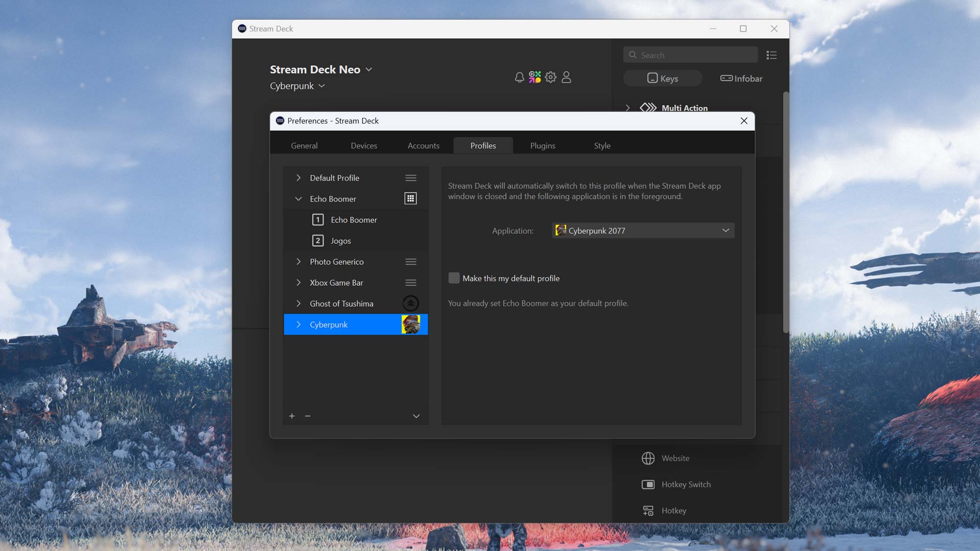Viewport: 980px width, 551px height.
Task: Click the Ghost of Tsushima profile icon
Action: pyautogui.click(x=410, y=304)
